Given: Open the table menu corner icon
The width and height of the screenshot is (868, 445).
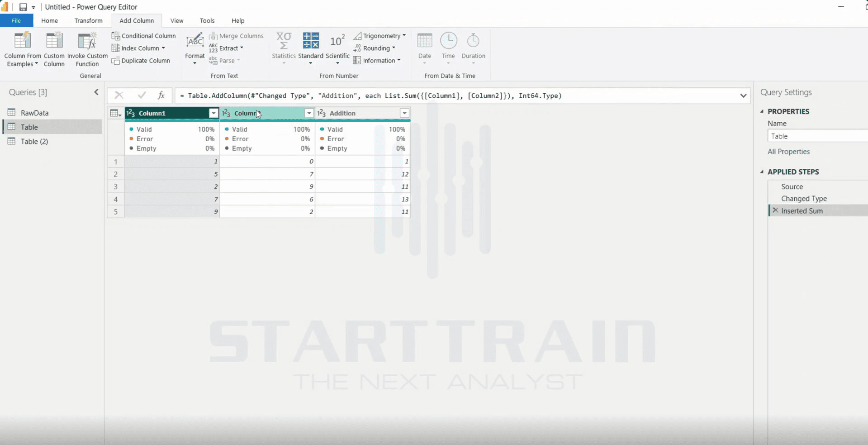Looking at the screenshot, I should coord(115,113).
